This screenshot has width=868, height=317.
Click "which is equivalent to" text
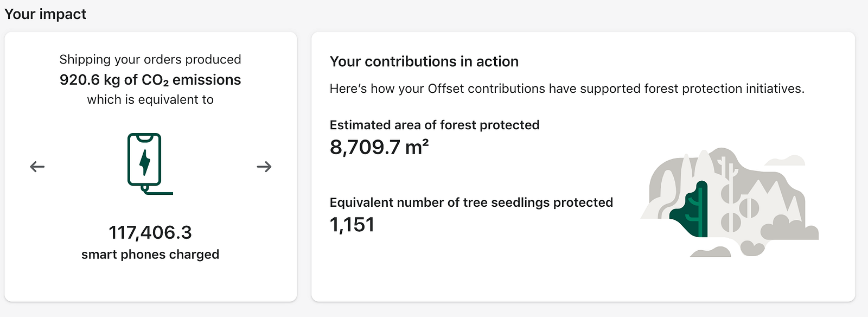pos(150,100)
